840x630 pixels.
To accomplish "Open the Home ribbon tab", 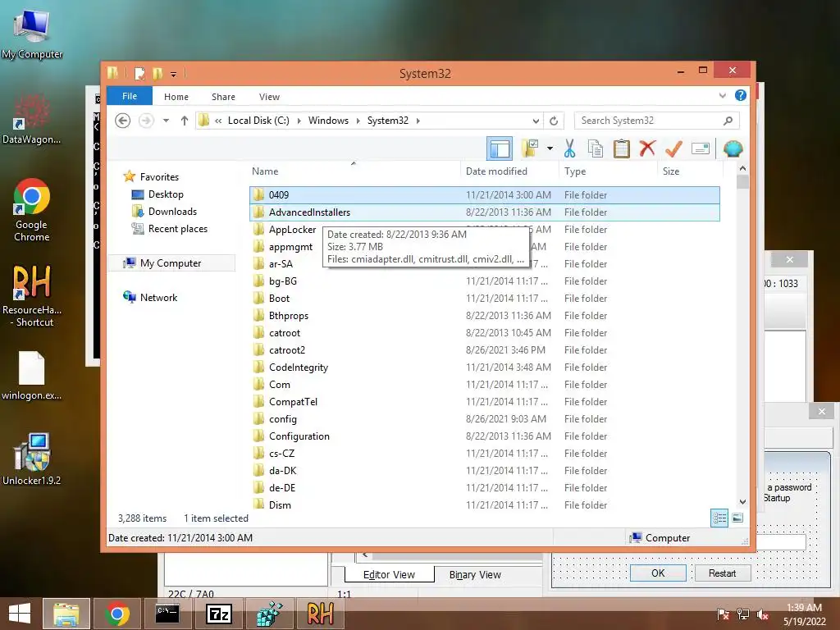I will pos(176,97).
